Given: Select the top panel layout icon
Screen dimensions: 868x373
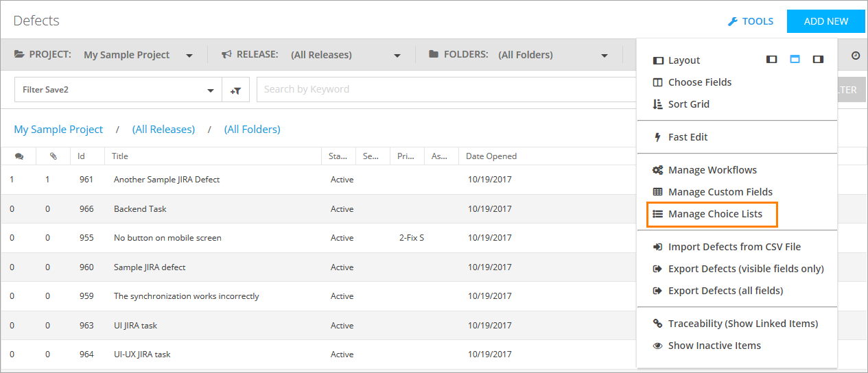Looking at the screenshot, I should 795,60.
